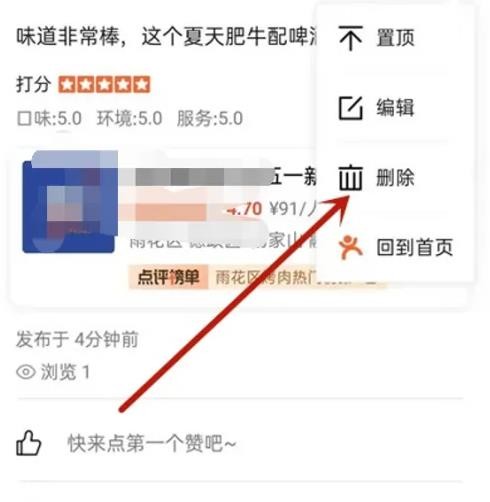Tap the 点评榜单 badge
Screen dimensions: 490x502
pyautogui.click(x=168, y=277)
